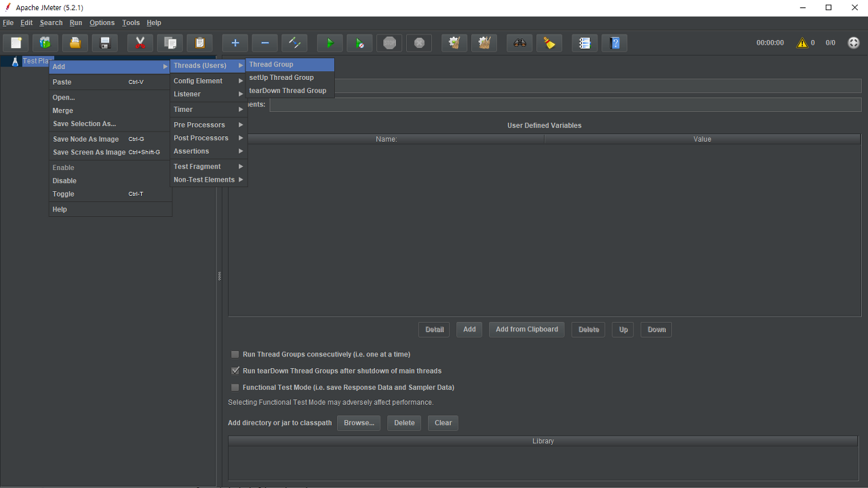Choose Merge from context menu
The image size is (868, 488).
coord(111,110)
